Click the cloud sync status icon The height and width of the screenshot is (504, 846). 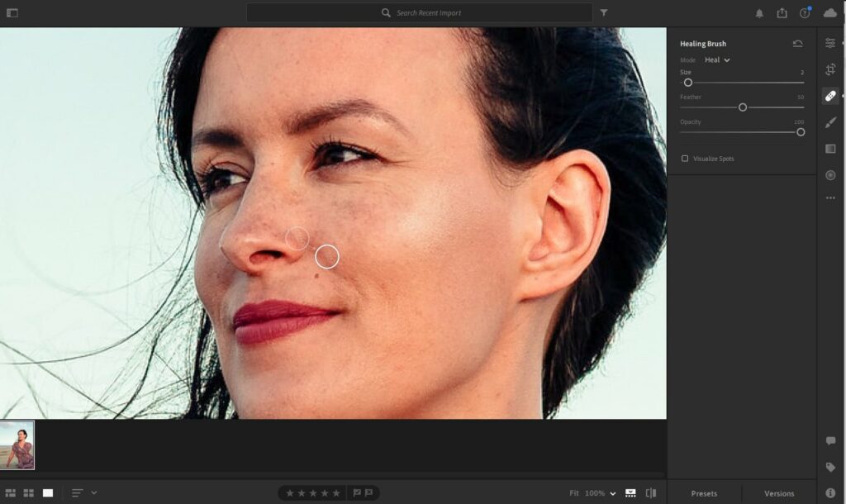point(830,13)
